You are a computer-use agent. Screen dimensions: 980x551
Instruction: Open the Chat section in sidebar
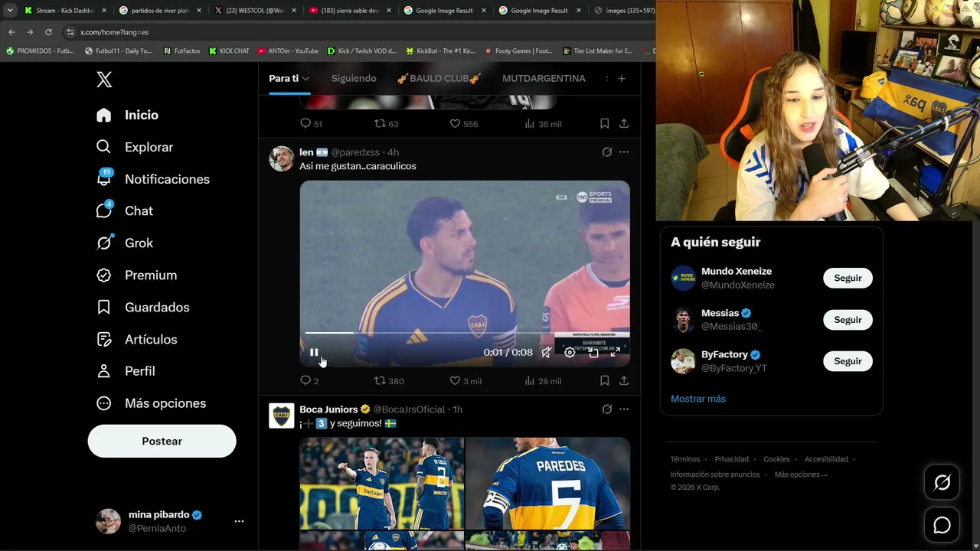[x=124, y=210]
